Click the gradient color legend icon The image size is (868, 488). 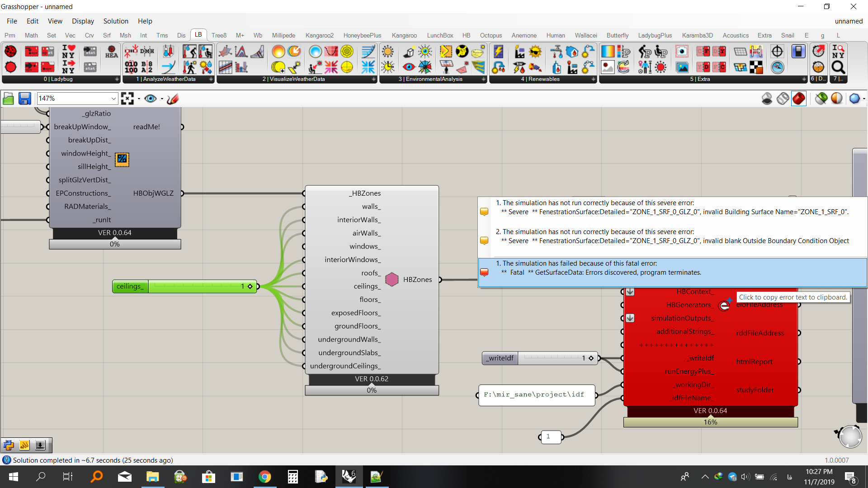pos(608,52)
